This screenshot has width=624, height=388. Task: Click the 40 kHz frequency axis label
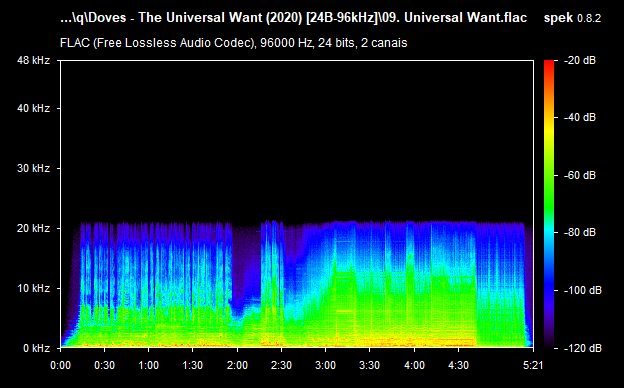tap(33, 108)
